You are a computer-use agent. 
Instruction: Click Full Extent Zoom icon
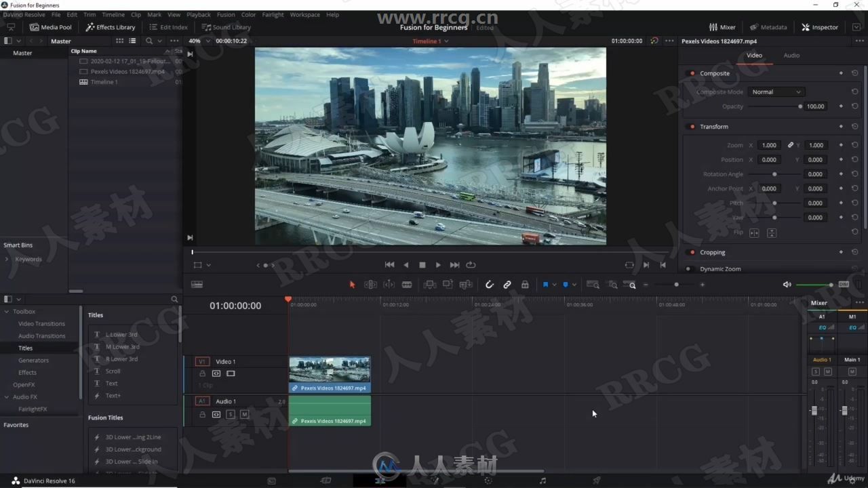point(593,285)
